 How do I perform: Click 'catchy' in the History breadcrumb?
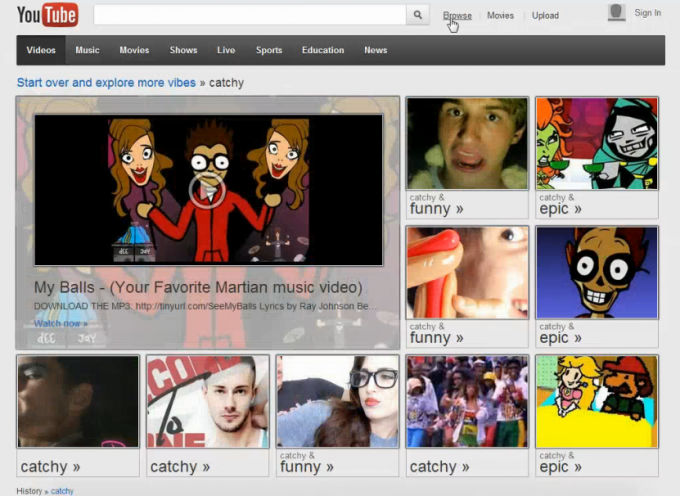coord(62,491)
